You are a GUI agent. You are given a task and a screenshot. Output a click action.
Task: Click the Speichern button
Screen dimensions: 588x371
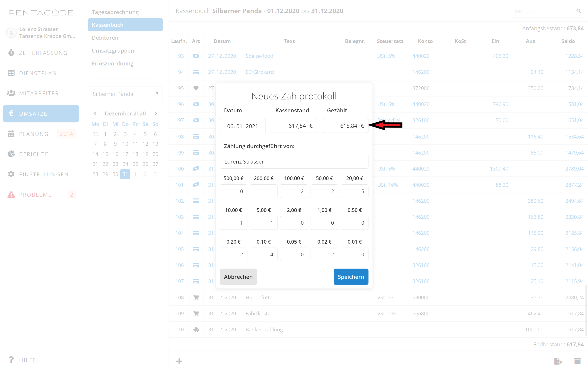[351, 277]
